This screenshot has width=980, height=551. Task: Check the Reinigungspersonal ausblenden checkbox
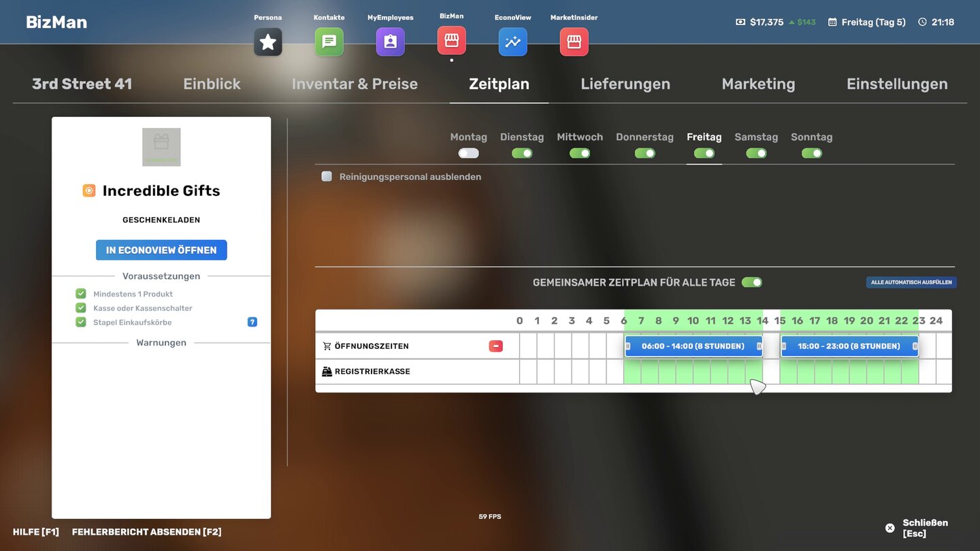[327, 177]
